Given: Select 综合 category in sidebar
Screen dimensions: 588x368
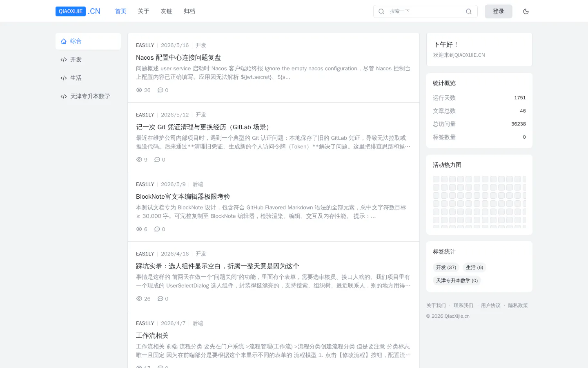Looking at the screenshot, I should pos(88,41).
